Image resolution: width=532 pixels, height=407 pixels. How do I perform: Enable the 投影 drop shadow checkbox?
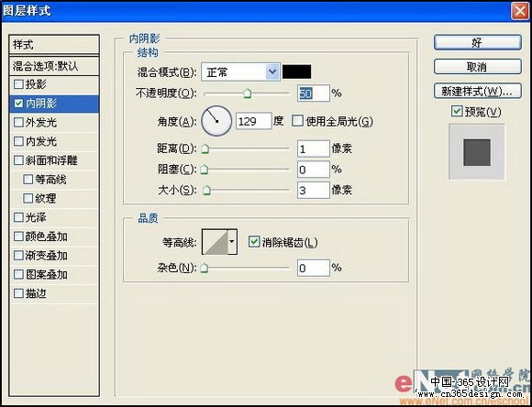pos(18,84)
